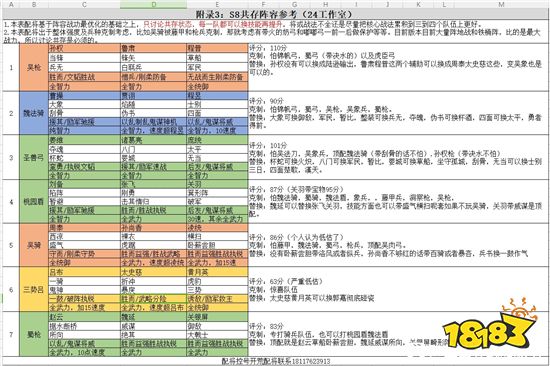This screenshot has height=366, width=550.
Task: Select the 大戟士 cell
Action: coord(217,334)
